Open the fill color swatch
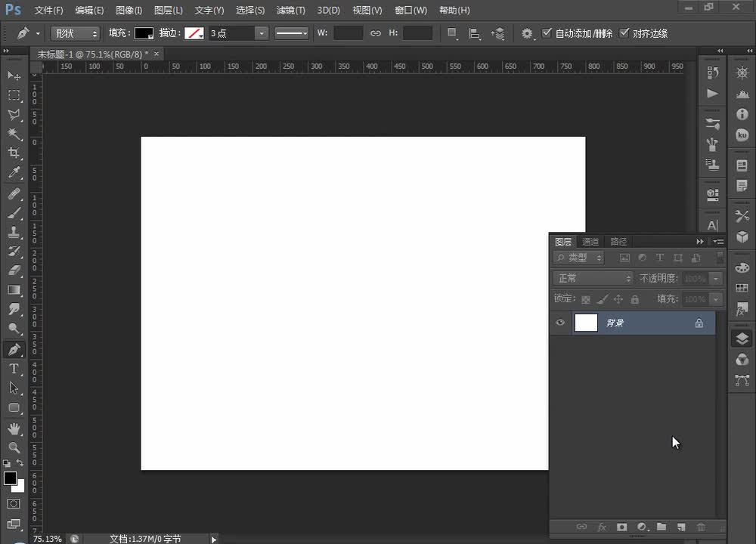 (x=144, y=33)
